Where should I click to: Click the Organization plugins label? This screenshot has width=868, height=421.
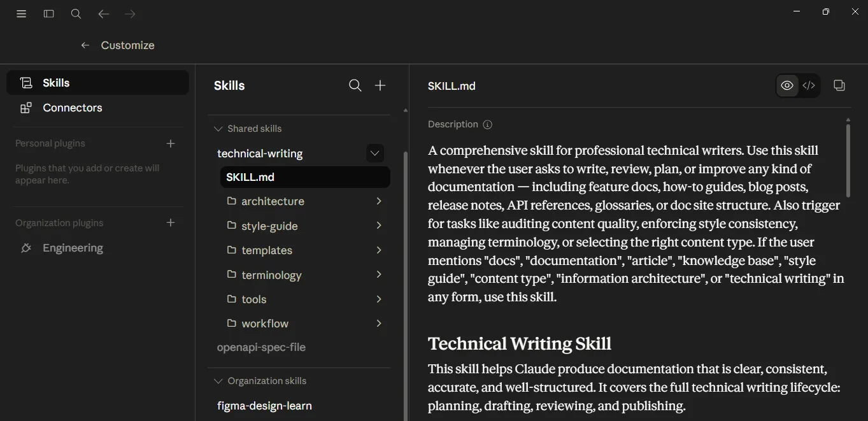(59, 223)
